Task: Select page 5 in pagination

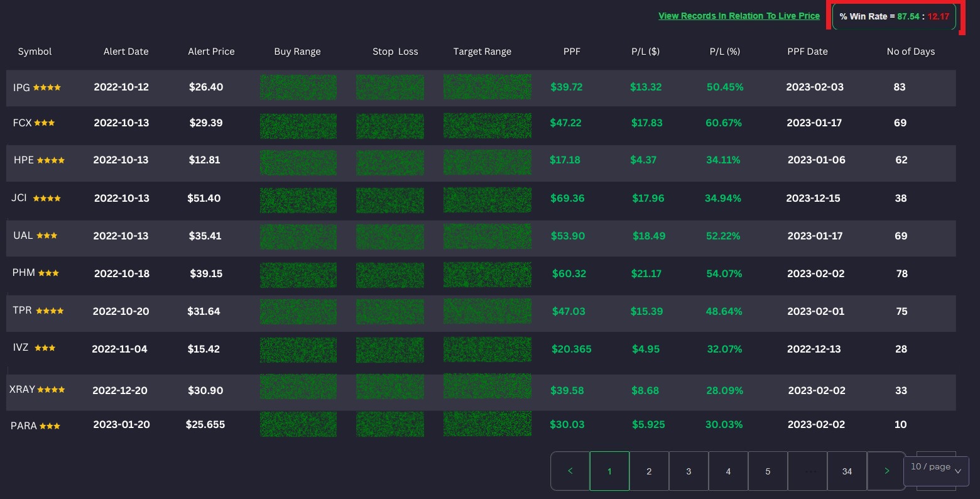Action: (x=768, y=471)
